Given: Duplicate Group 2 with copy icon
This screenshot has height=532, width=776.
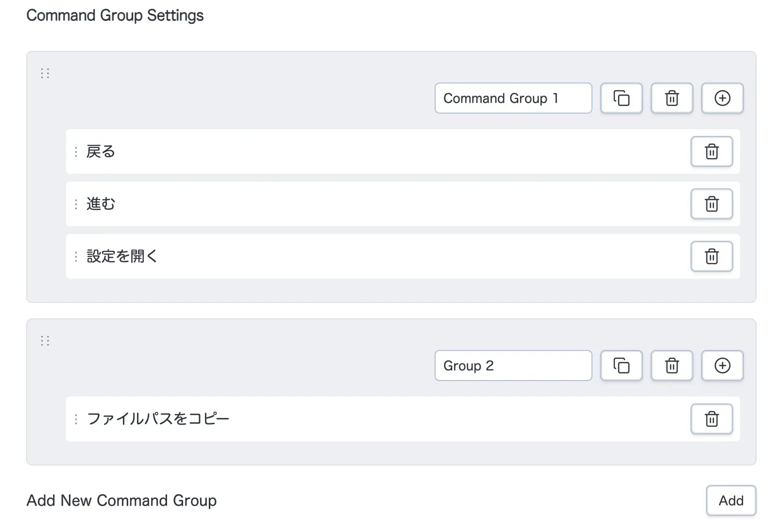Looking at the screenshot, I should pos(621,366).
